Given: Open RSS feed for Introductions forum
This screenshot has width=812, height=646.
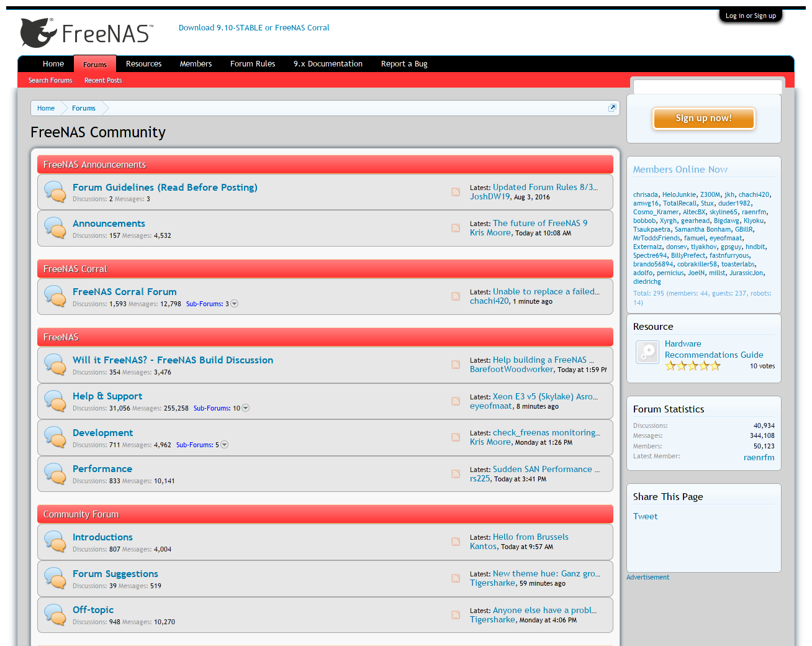Looking at the screenshot, I should tap(456, 542).
